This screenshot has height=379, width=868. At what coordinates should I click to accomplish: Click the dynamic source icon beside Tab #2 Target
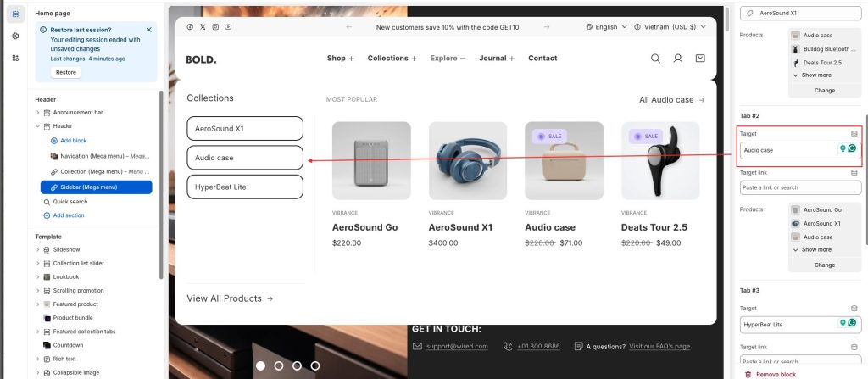(x=854, y=133)
